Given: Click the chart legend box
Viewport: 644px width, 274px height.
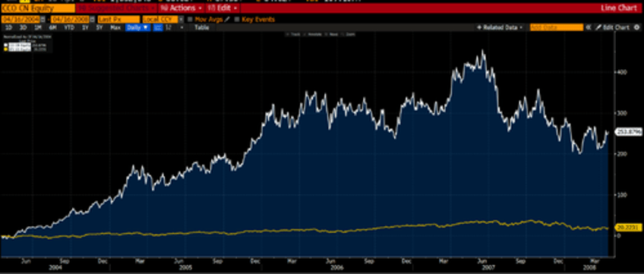Looking at the screenshot, I should (x=27, y=44).
